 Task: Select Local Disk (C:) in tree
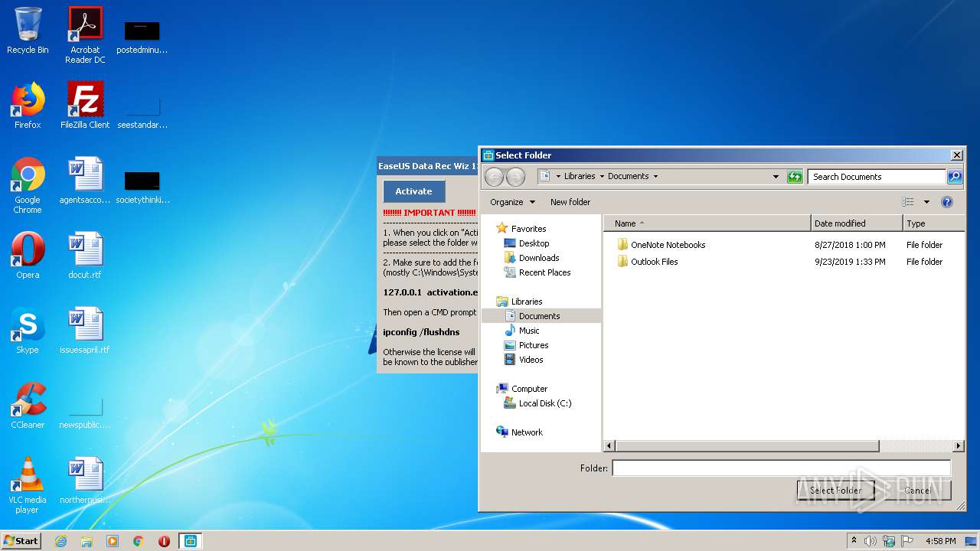[537, 403]
